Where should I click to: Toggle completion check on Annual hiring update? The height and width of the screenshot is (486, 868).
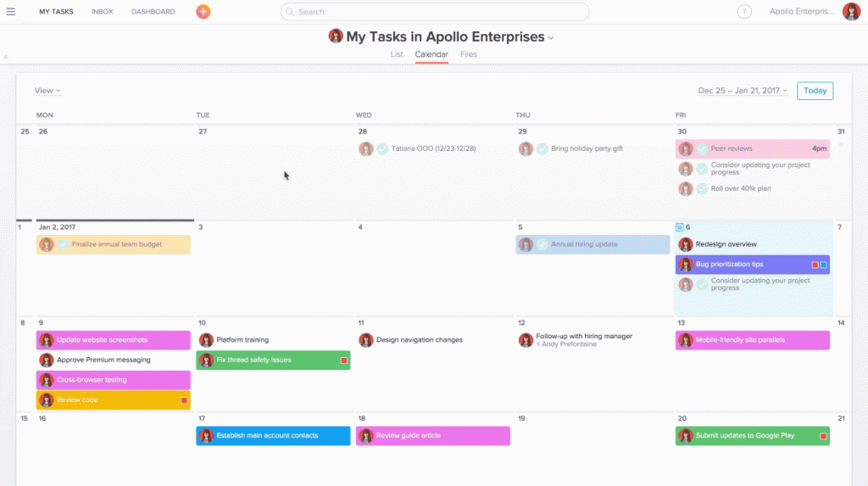[x=542, y=244]
